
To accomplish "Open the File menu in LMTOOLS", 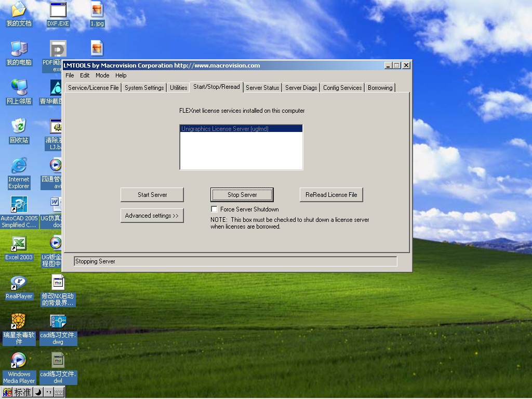I will 70,75.
